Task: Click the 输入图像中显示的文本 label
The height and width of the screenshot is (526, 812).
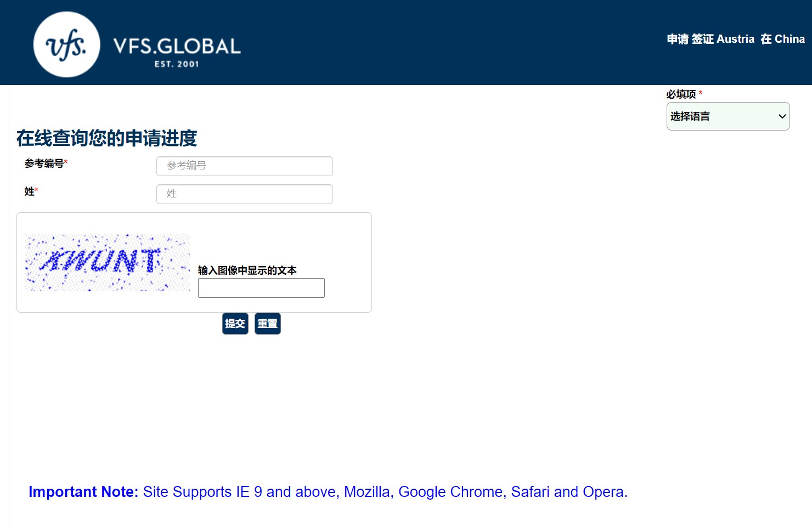Action: point(247,270)
